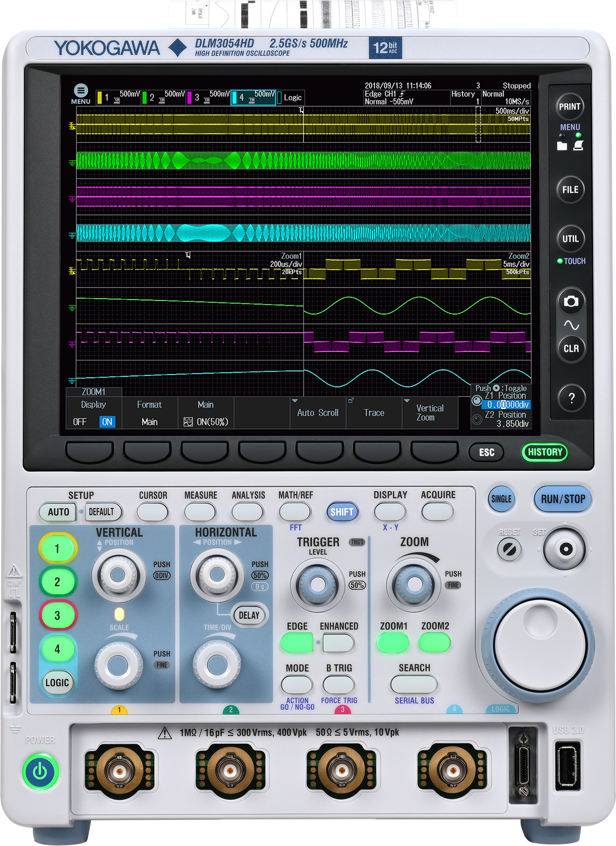Screen dimensions: 616x846
Task: Click the trigger ENHANCED button
Action: point(338,643)
